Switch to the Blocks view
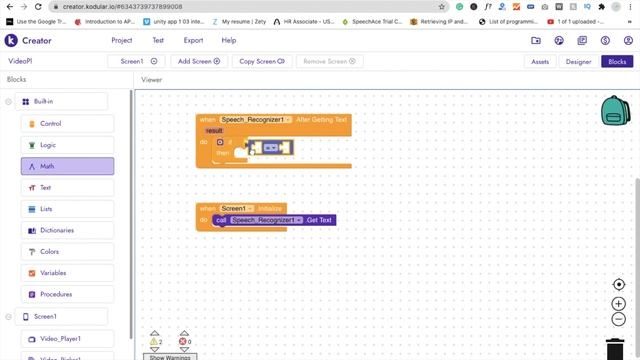The image size is (640, 360). (x=617, y=62)
